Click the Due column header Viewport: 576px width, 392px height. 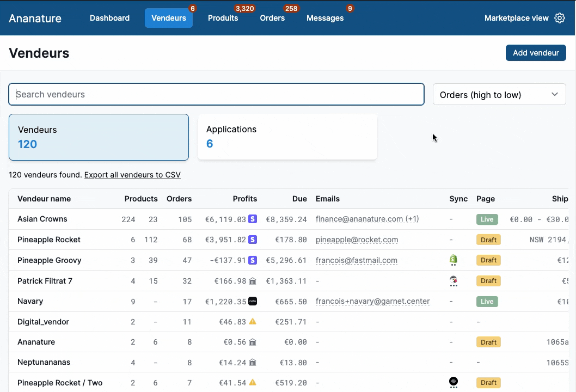coord(300,199)
